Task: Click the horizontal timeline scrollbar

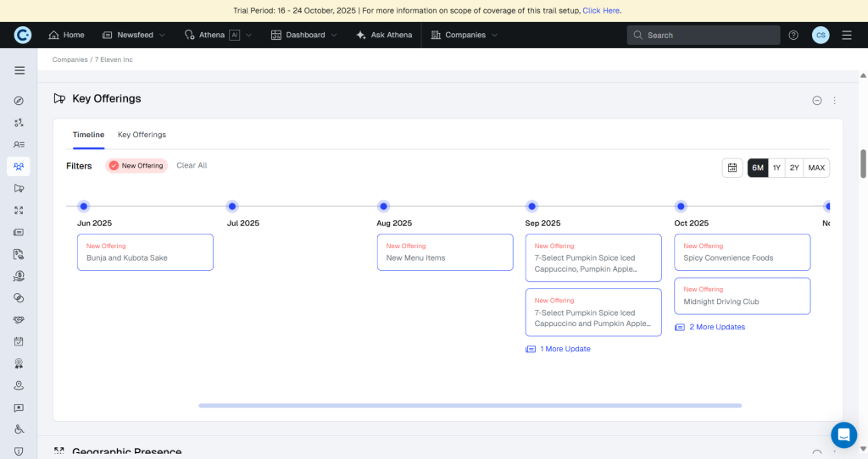Action: tap(470, 406)
